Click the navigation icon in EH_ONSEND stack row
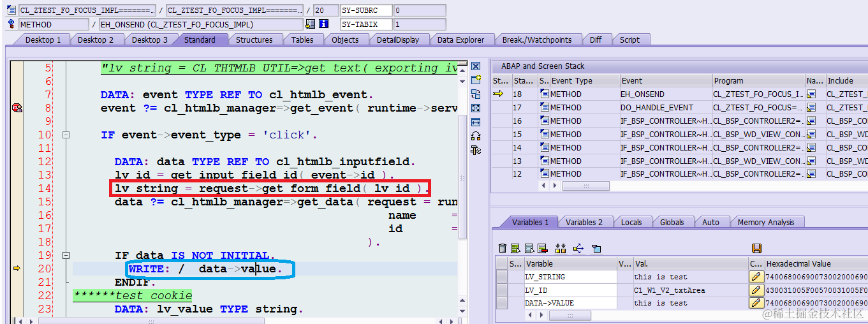 click(x=811, y=94)
